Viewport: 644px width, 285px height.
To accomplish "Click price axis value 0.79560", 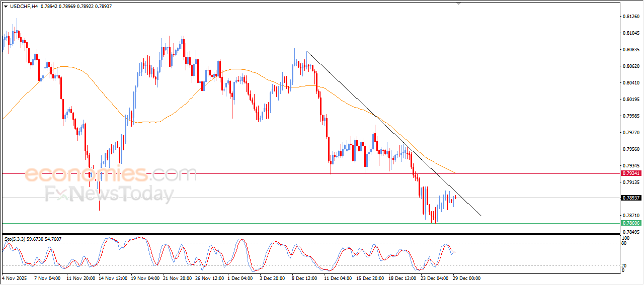I will coord(632,149).
